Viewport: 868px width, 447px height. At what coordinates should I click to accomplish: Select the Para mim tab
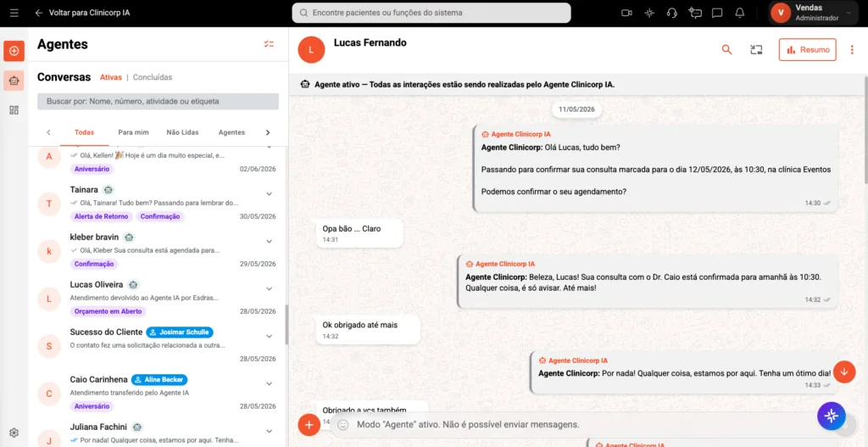pos(133,132)
